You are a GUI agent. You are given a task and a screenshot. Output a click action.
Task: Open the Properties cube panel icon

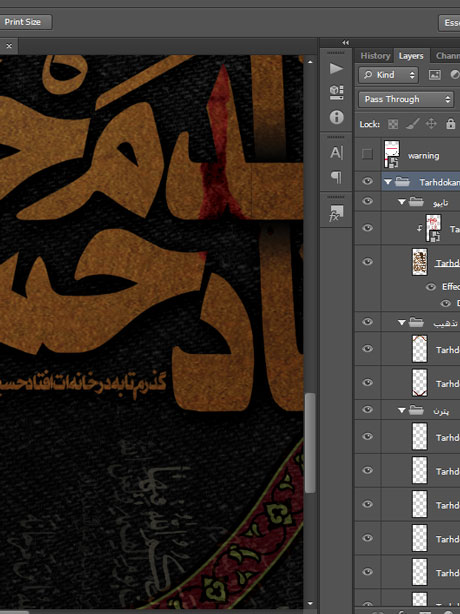tap(336, 92)
